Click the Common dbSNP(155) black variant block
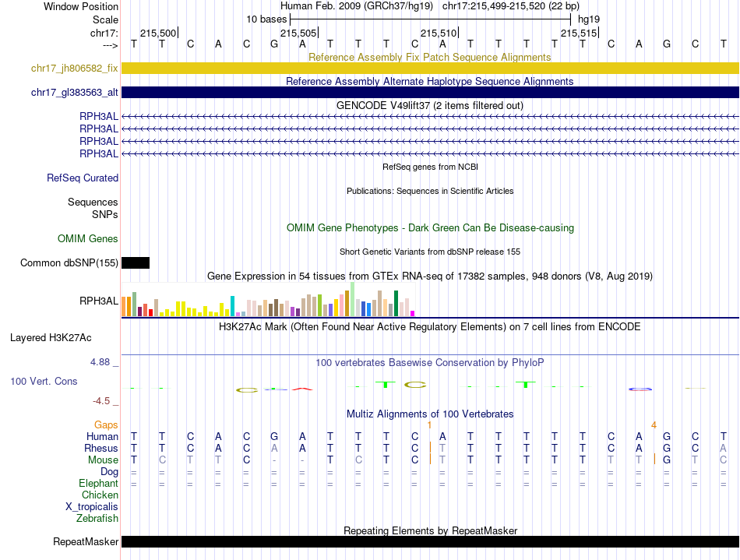Viewport: 740px width, 560px height. coord(136,262)
